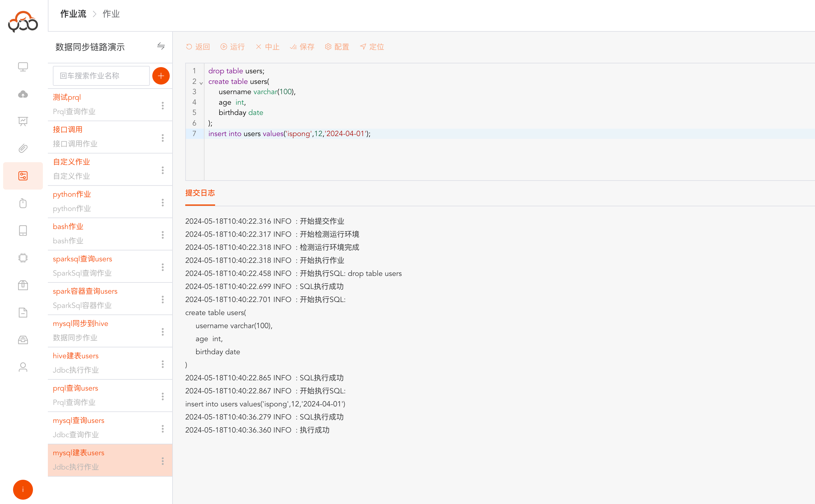This screenshot has width=815, height=504.
Task: Collapse the create table code fold arrow
Action: click(201, 83)
